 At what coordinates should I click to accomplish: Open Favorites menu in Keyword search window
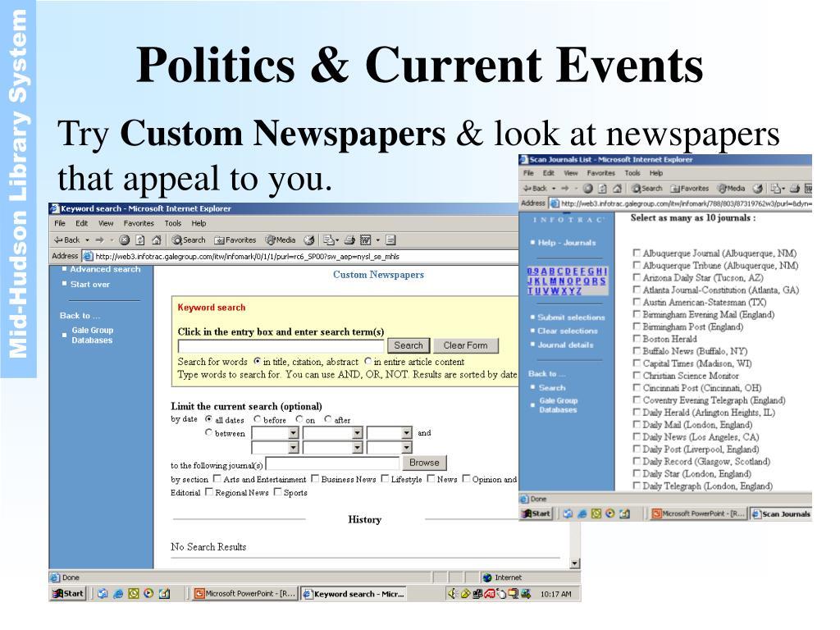[x=139, y=223]
